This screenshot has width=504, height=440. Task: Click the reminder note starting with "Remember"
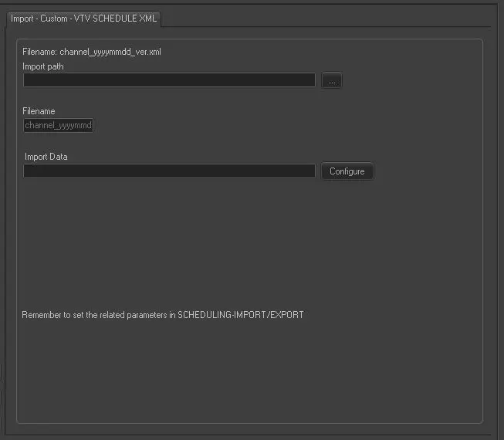pyautogui.click(x=162, y=315)
